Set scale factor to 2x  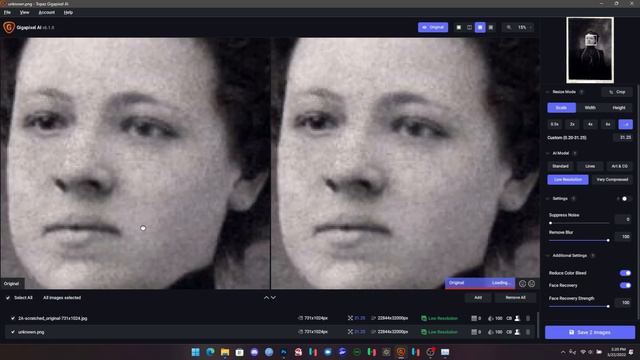tap(572, 124)
